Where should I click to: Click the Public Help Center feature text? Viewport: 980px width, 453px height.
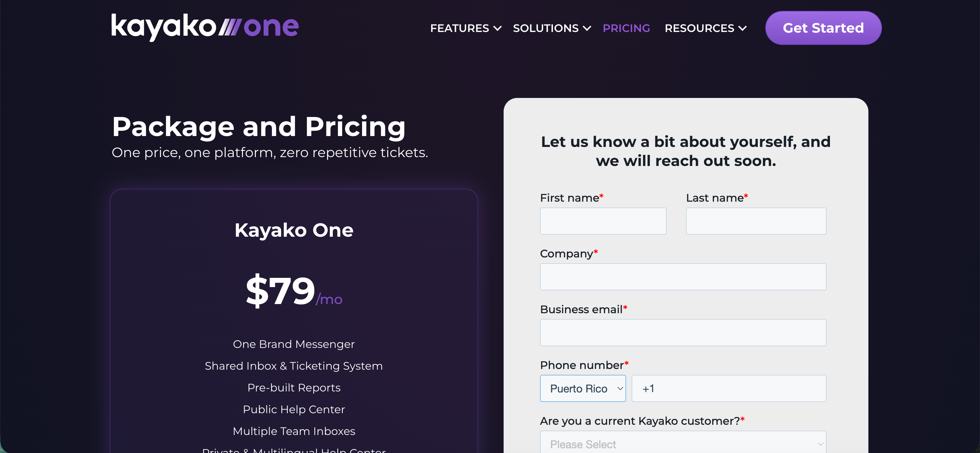[x=293, y=409]
